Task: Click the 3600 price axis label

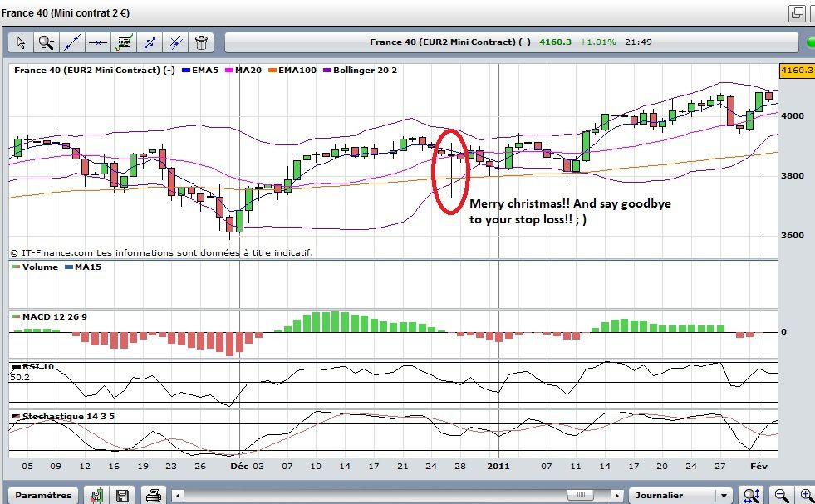Action: 793,235
